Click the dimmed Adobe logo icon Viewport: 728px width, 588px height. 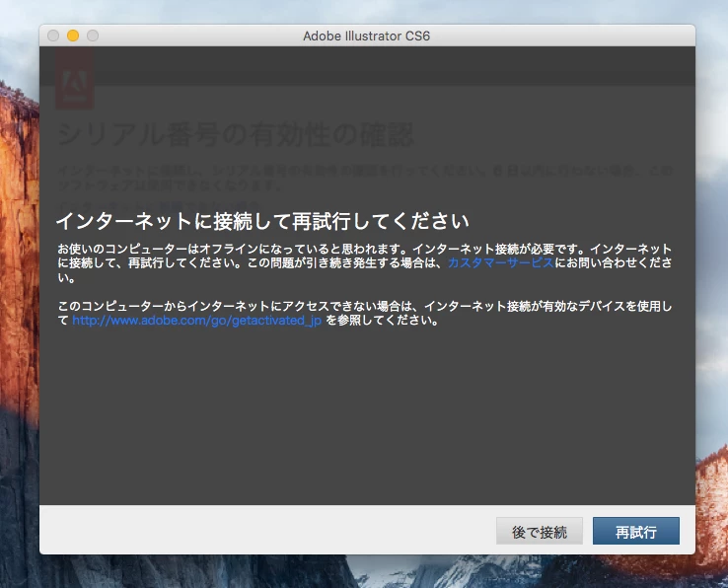pos(75,78)
